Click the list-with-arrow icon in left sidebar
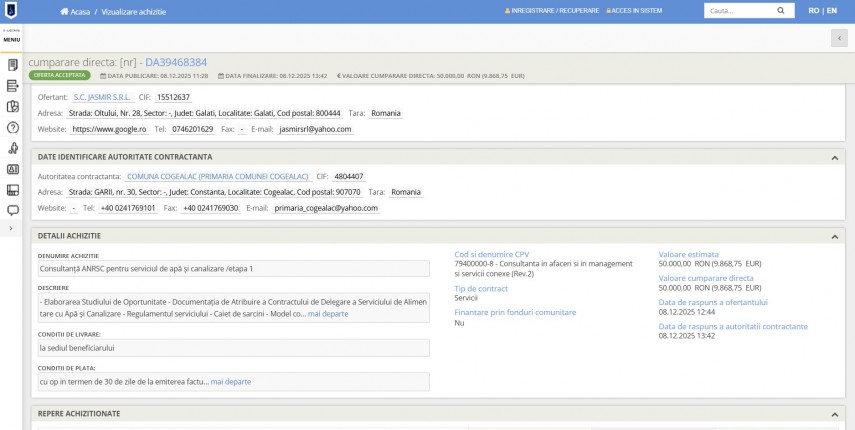Image resolution: width=855 pixels, height=430 pixels. pos(13,86)
